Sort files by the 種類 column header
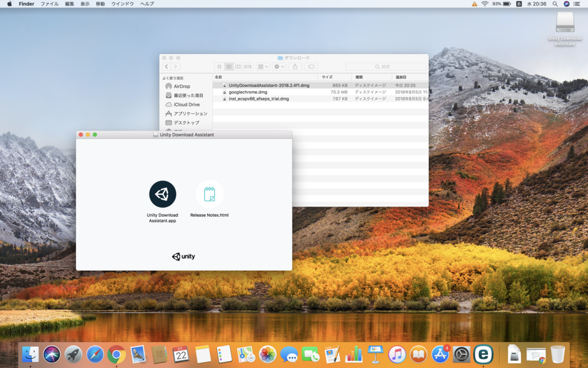This screenshot has height=368, width=588. pyautogui.click(x=372, y=77)
